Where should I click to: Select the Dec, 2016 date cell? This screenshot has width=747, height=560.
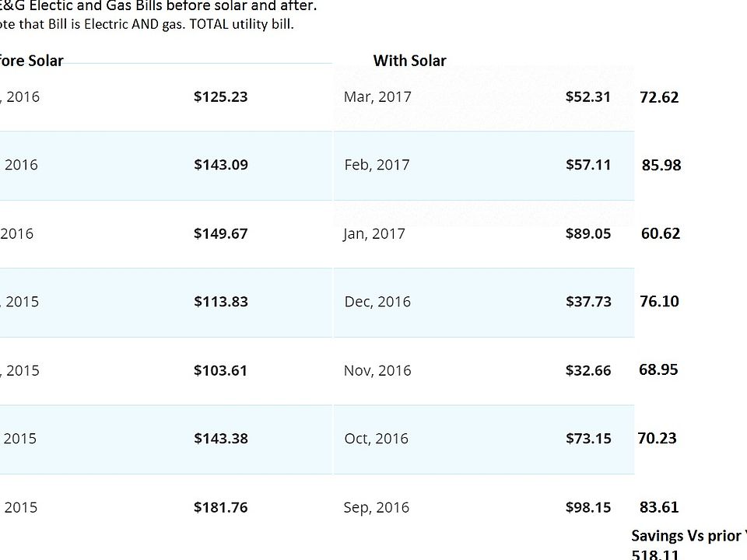coord(377,302)
